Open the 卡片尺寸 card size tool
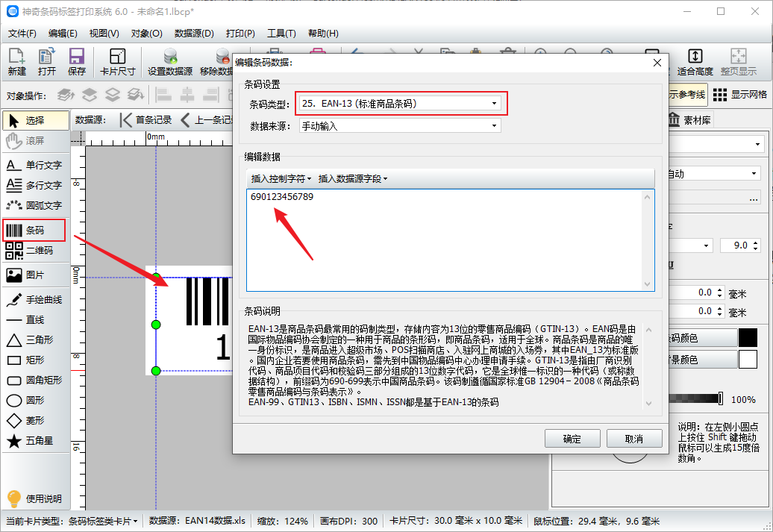The width and height of the screenshot is (773, 532). (x=117, y=62)
